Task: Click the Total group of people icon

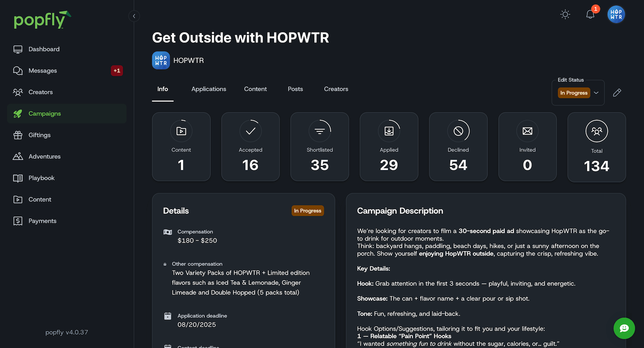Action: click(597, 131)
